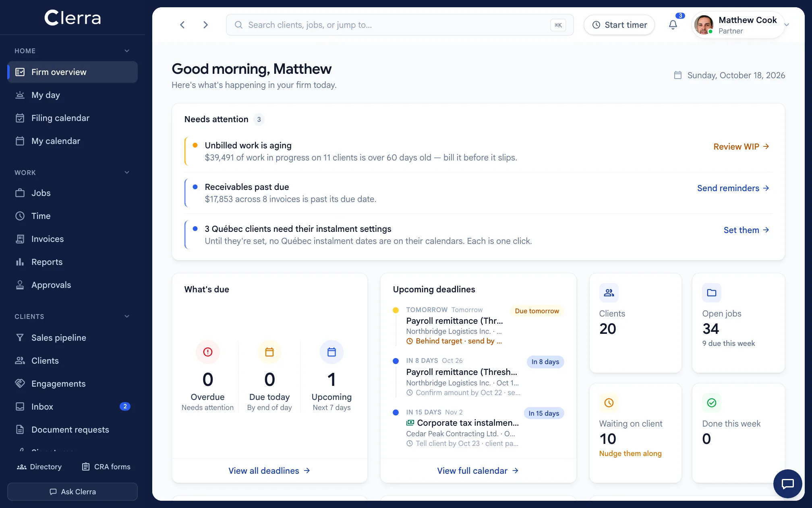Open Filing calendar page
812x508 pixels.
72,118
